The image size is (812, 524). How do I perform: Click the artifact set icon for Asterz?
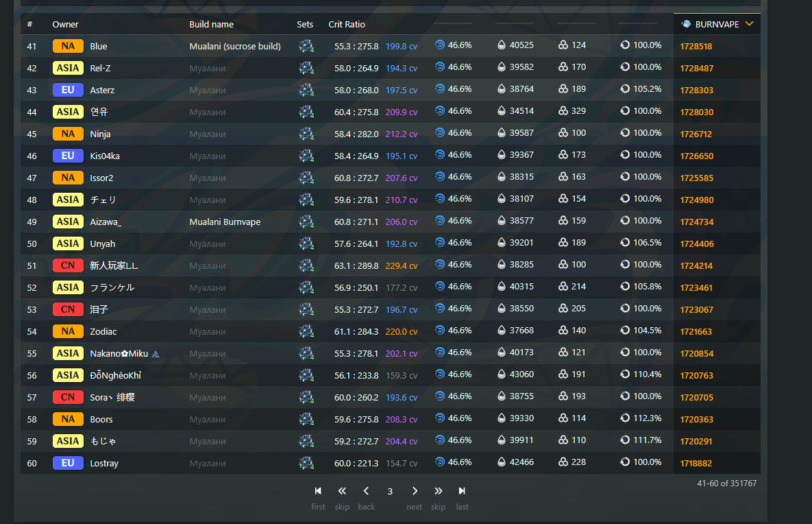[x=306, y=90]
